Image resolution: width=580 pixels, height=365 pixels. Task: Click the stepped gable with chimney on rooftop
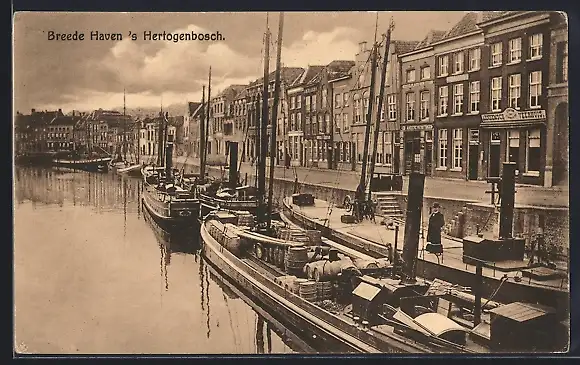[x=362, y=55]
